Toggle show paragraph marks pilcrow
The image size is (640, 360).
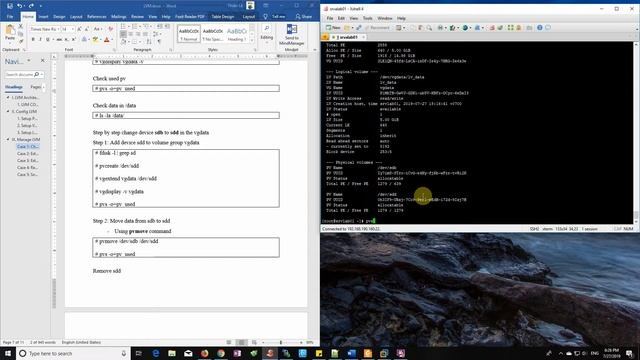(159, 41)
